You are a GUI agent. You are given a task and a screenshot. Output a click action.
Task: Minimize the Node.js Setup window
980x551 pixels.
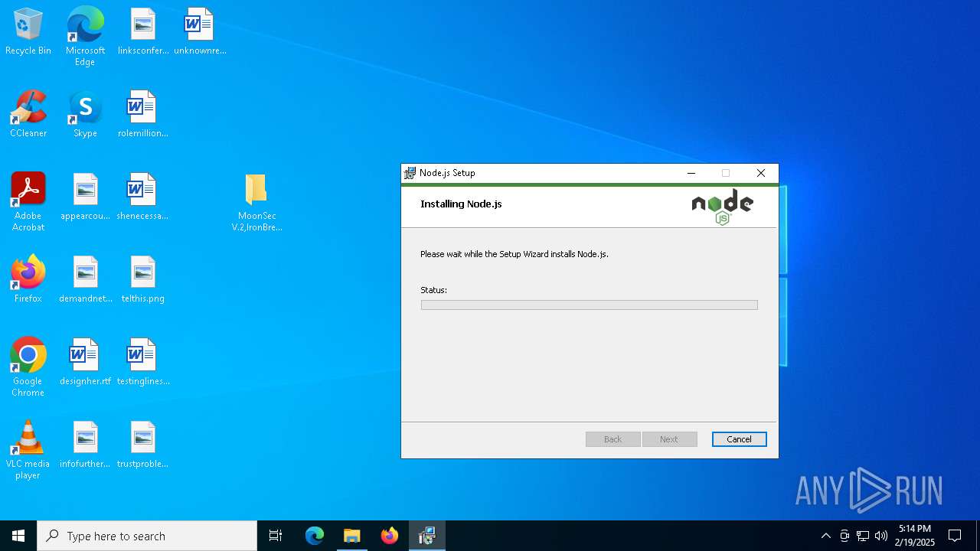pyautogui.click(x=691, y=173)
